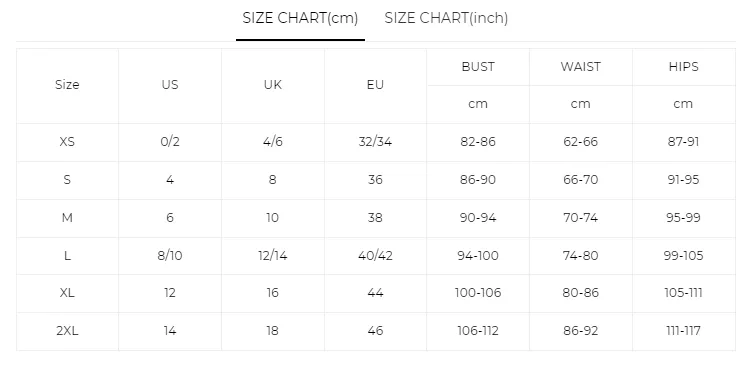Click the Size column header

coord(67,85)
